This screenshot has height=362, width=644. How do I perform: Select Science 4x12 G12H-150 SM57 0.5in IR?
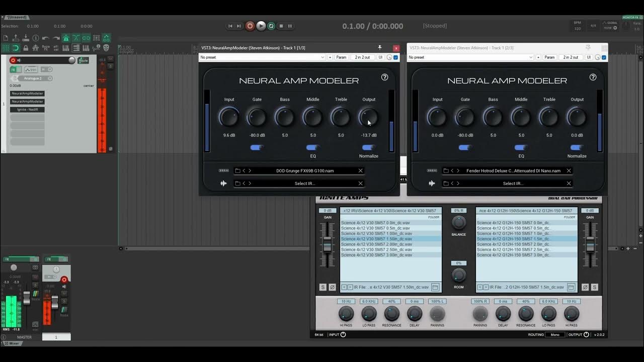[x=526, y=228]
